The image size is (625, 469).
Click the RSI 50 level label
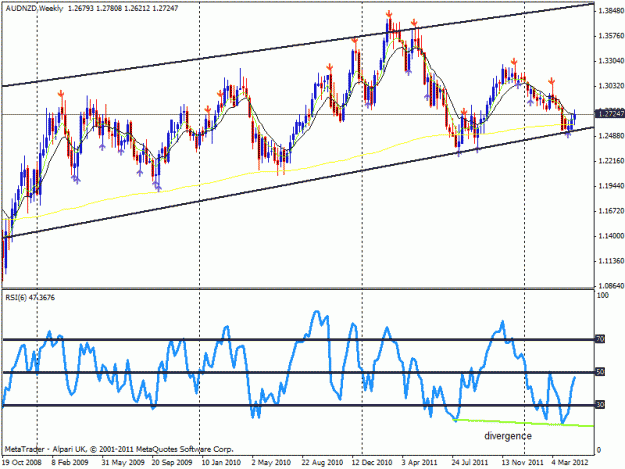tap(600, 372)
